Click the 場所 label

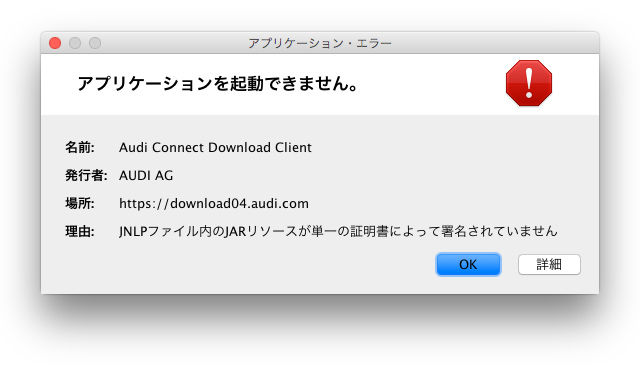click(80, 203)
